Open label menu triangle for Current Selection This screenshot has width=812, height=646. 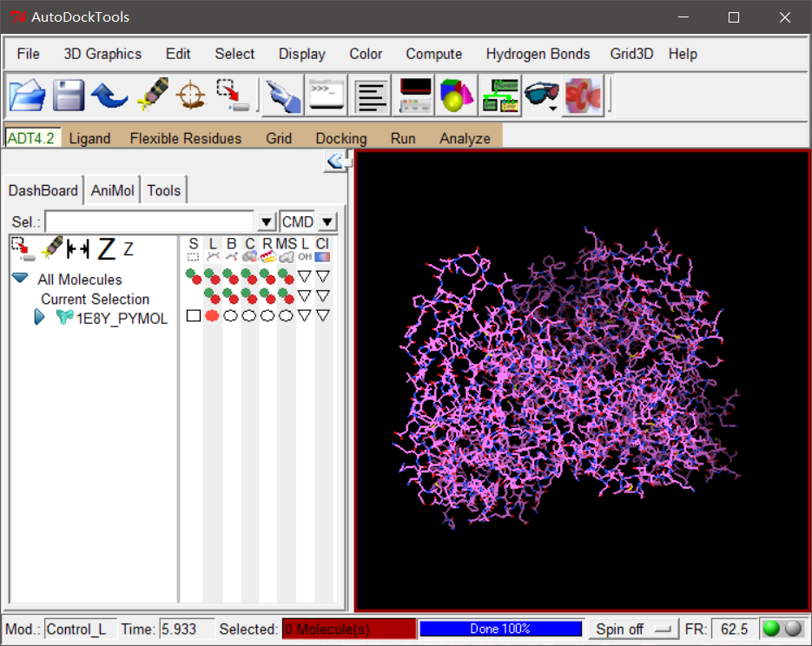tap(305, 296)
